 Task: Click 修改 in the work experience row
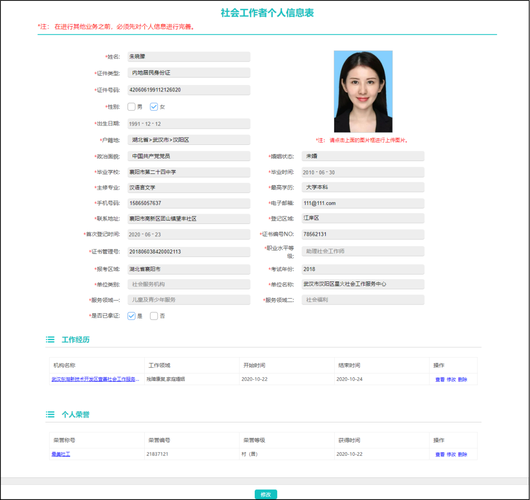tap(451, 379)
